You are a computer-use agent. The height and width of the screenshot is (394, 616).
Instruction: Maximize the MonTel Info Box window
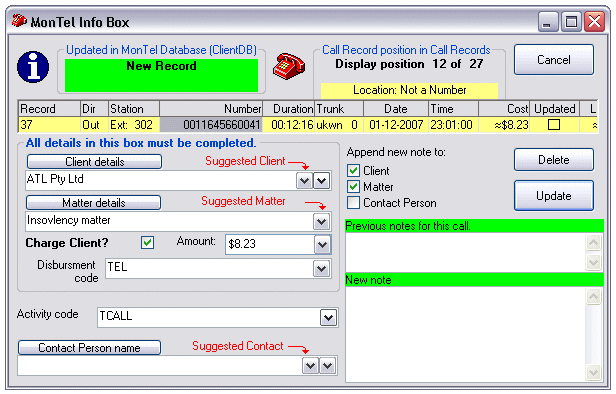coord(571,22)
